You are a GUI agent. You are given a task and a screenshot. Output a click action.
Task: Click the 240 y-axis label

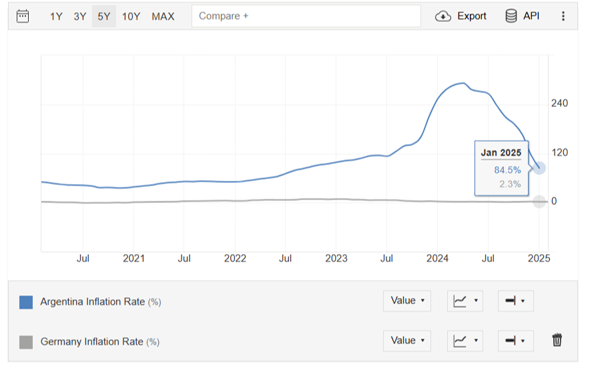[560, 103]
